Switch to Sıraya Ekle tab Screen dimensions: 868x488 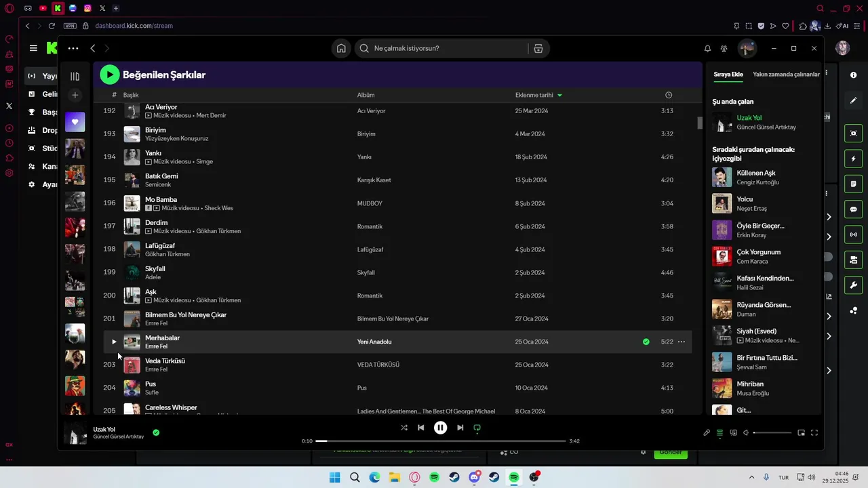pos(728,75)
